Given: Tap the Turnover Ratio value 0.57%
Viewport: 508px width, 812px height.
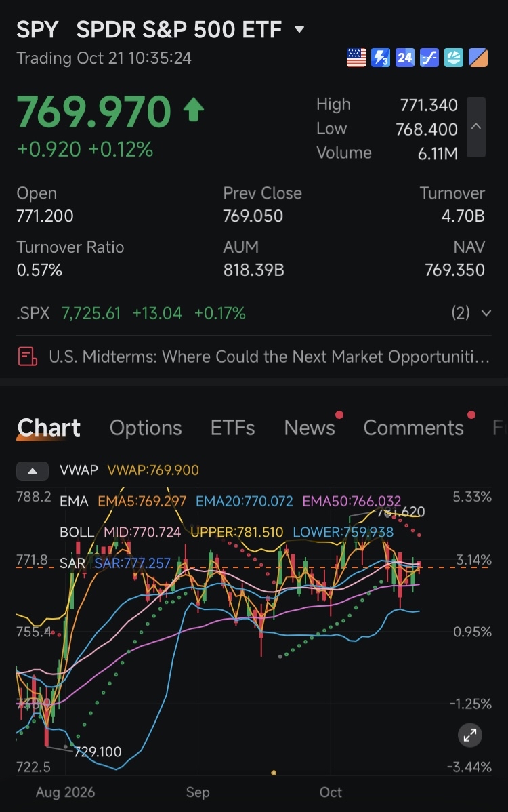Looking at the screenshot, I should coord(39,270).
